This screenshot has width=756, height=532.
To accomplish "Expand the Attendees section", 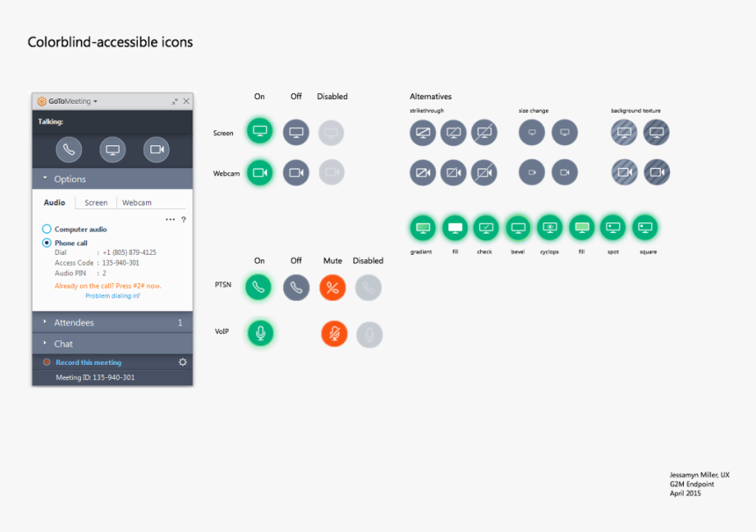I will [74, 323].
